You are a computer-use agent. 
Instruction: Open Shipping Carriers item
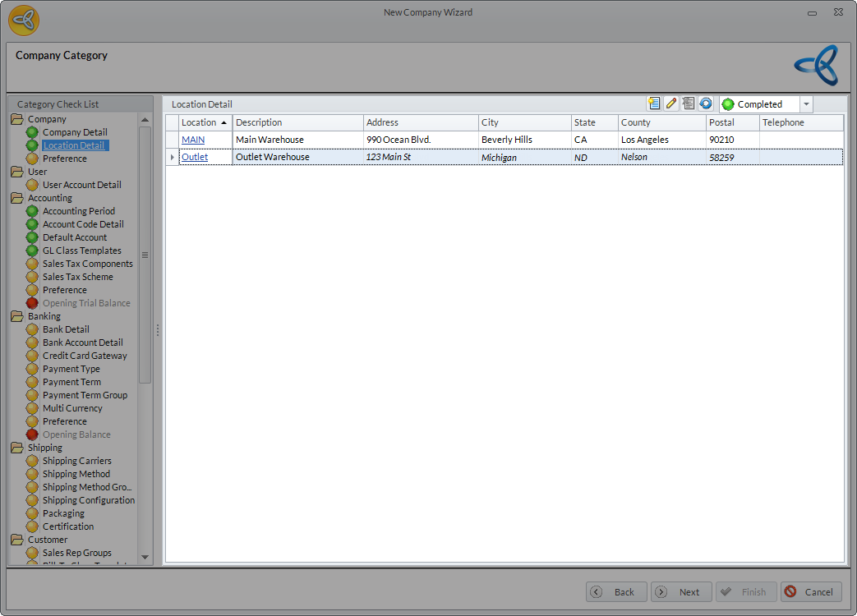pos(77,461)
